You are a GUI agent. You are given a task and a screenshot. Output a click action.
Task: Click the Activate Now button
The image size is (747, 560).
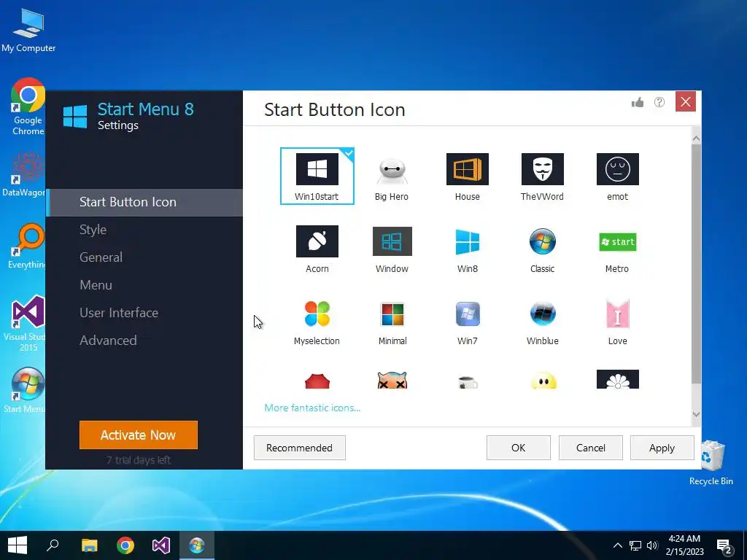coord(138,435)
